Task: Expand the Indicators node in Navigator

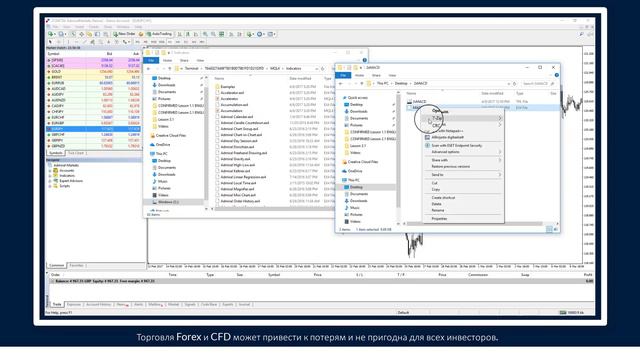Action: click(50, 176)
